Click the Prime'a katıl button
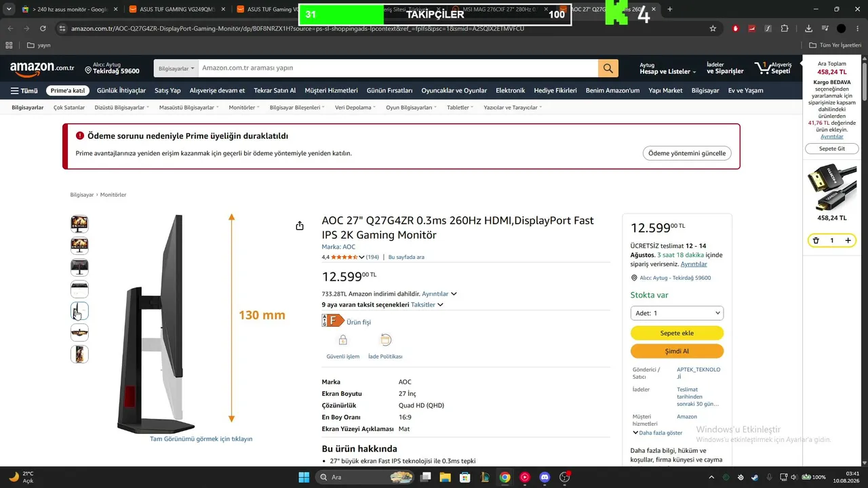The width and height of the screenshot is (868, 488). (68, 91)
